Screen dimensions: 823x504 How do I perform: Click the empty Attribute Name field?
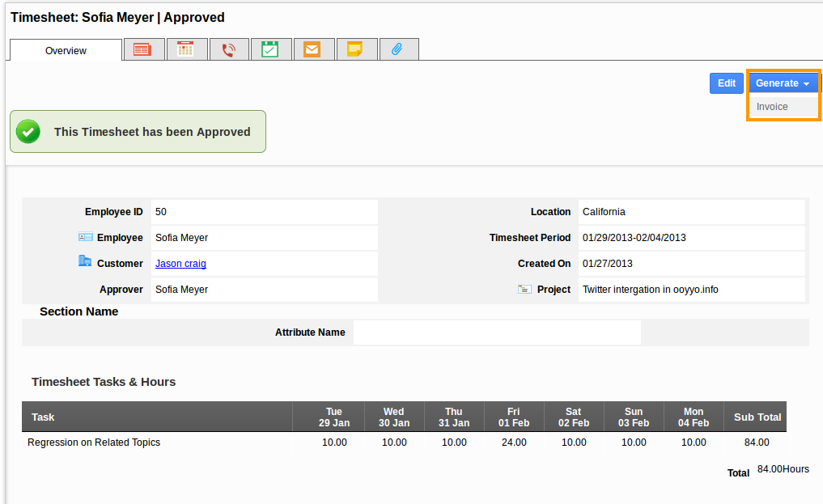497,332
